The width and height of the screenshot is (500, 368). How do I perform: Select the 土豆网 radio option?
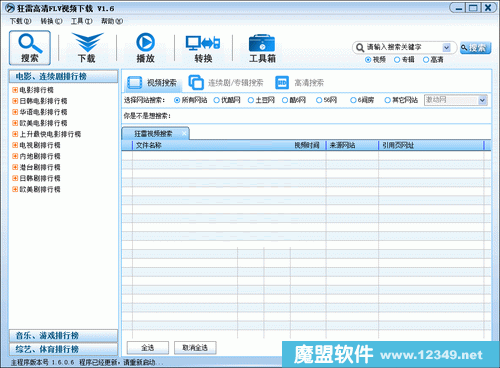(x=251, y=100)
